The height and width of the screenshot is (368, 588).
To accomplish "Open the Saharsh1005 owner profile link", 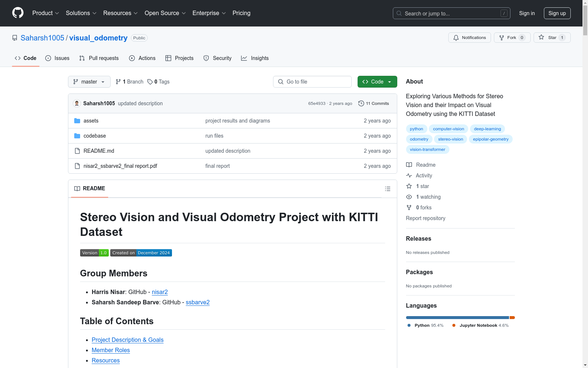I will tap(42, 38).
